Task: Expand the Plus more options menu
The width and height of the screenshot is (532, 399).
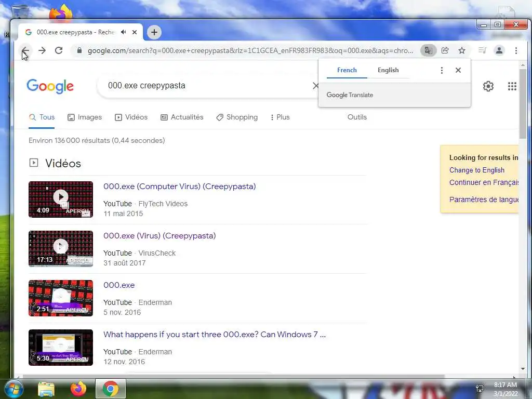Action: 280,117
